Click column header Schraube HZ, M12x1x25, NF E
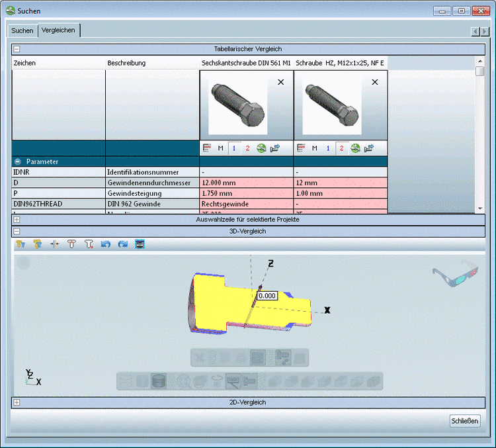Viewport: 496px width, 448px height. [x=341, y=63]
